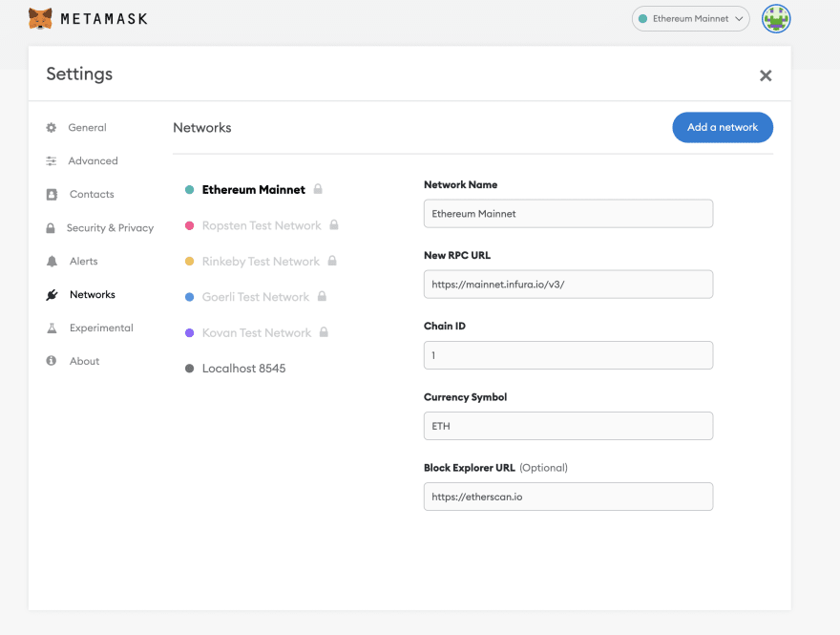Click the About info icon
840x635 pixels.
click(x=52, y=361)
